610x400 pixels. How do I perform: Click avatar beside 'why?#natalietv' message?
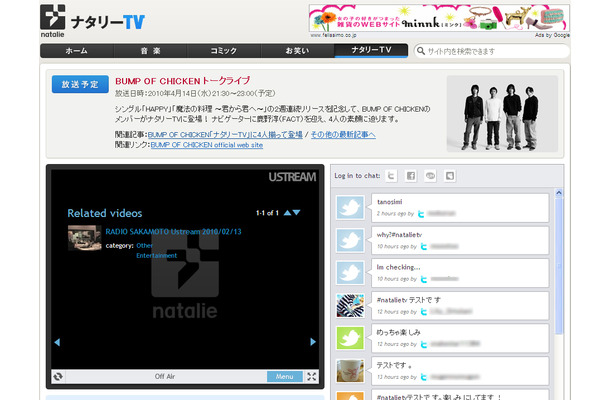(350, 240)
